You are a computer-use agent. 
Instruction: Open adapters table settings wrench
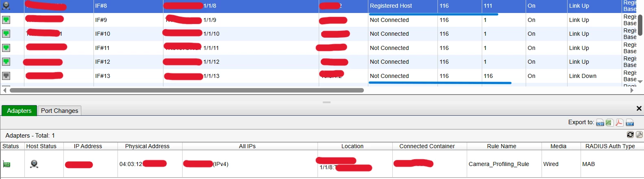(639, 135)
